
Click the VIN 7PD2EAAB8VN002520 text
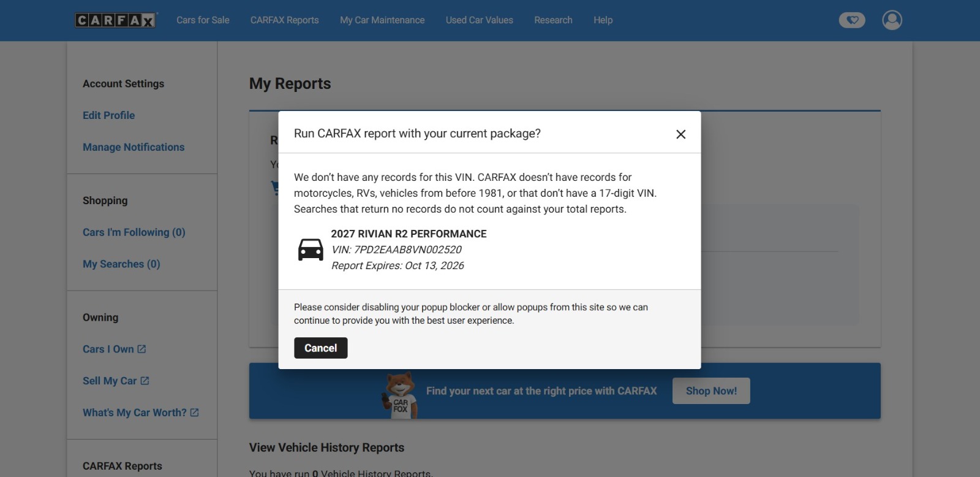coord(396,250)
